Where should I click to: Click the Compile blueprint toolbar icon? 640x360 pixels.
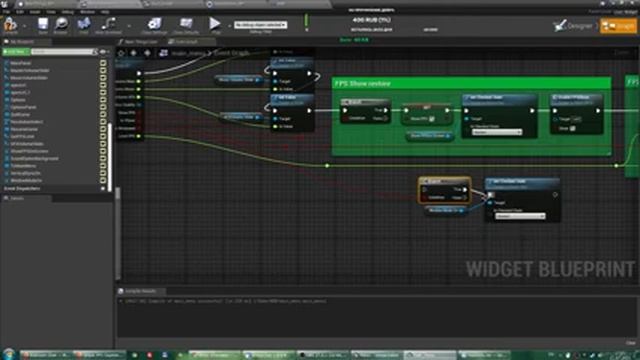(10, 24)
